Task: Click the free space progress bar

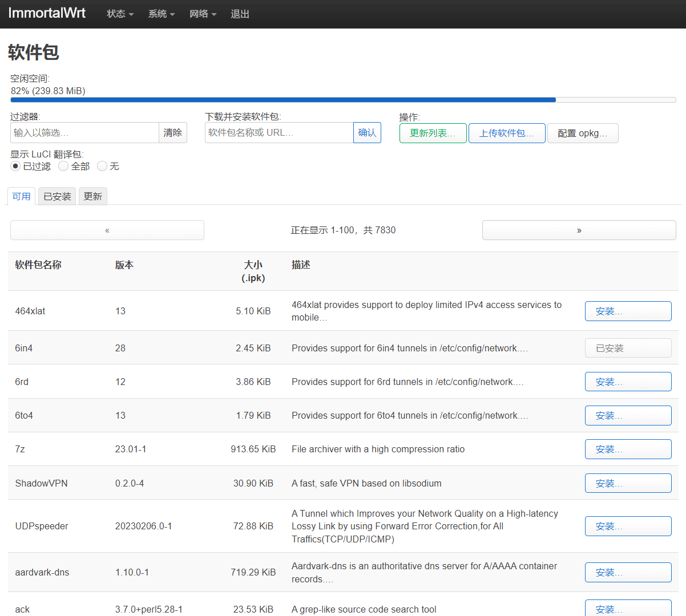Action: (343, 100)
